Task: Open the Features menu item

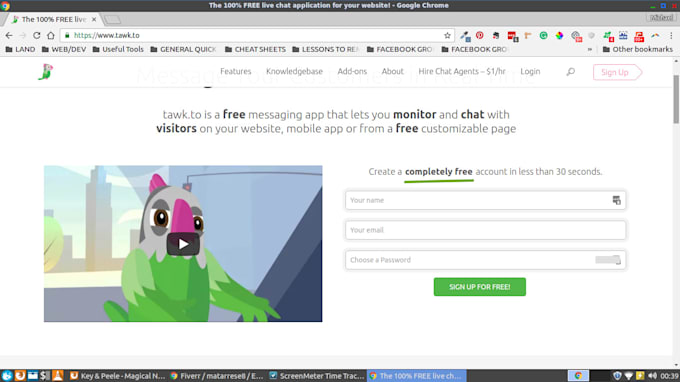Action: (235, 72)
